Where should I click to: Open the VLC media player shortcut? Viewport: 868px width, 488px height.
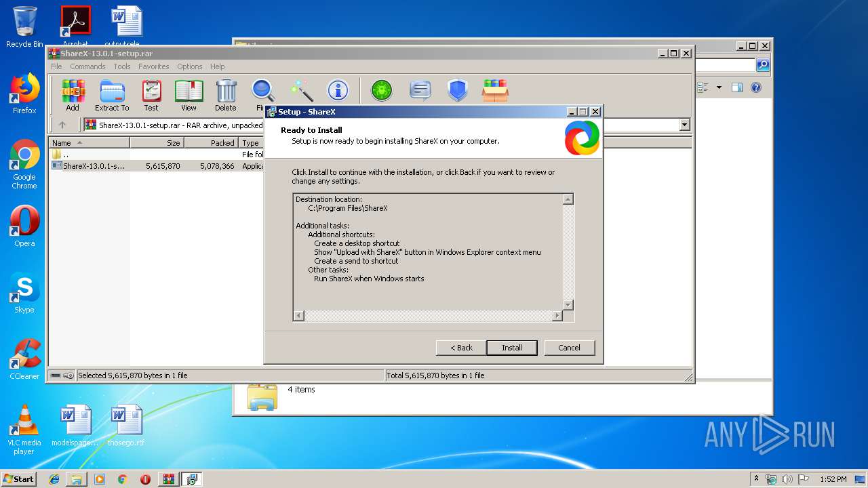24,430
